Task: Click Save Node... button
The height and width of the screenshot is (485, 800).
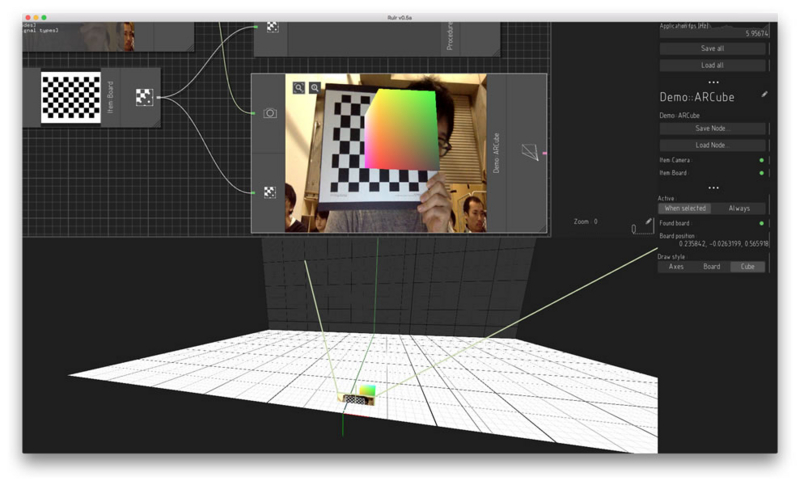Action: point(712,129)
